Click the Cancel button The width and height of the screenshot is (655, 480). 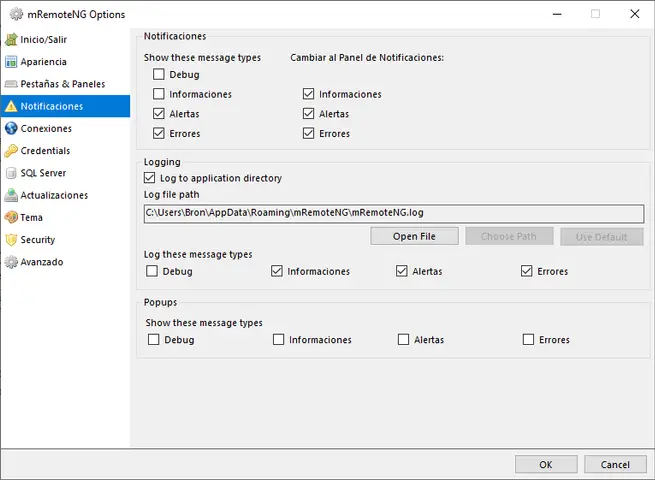615,464
